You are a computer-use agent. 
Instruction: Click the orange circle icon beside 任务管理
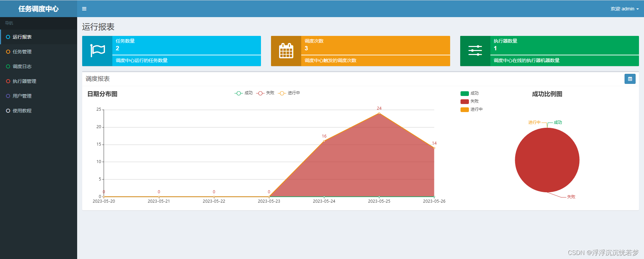8,52
